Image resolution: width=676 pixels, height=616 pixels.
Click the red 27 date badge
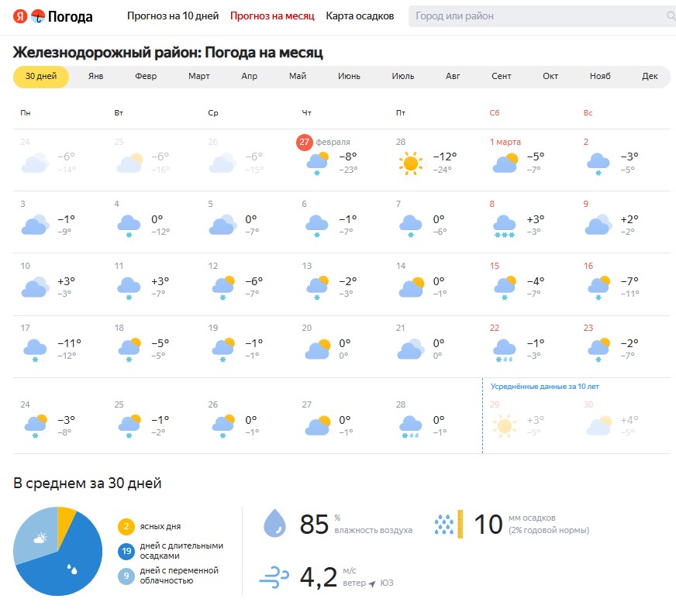305,142
